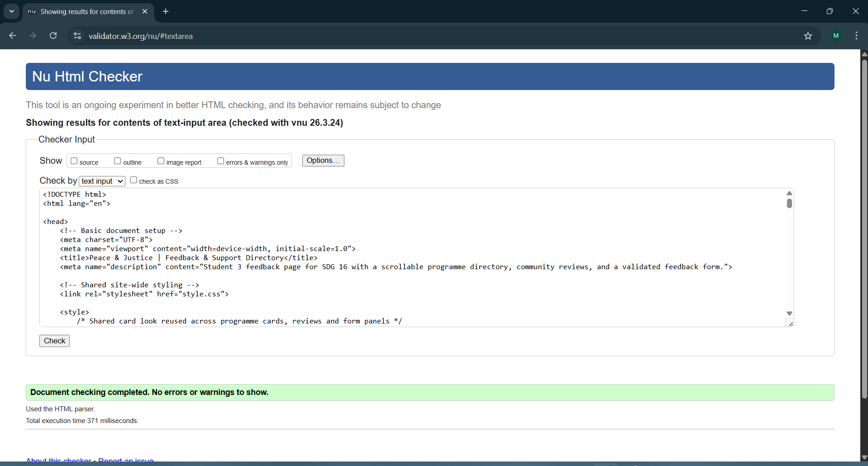Screen dimensions: 868x466
Task: Click the forward navigation arrow
Action: (33, 36)
